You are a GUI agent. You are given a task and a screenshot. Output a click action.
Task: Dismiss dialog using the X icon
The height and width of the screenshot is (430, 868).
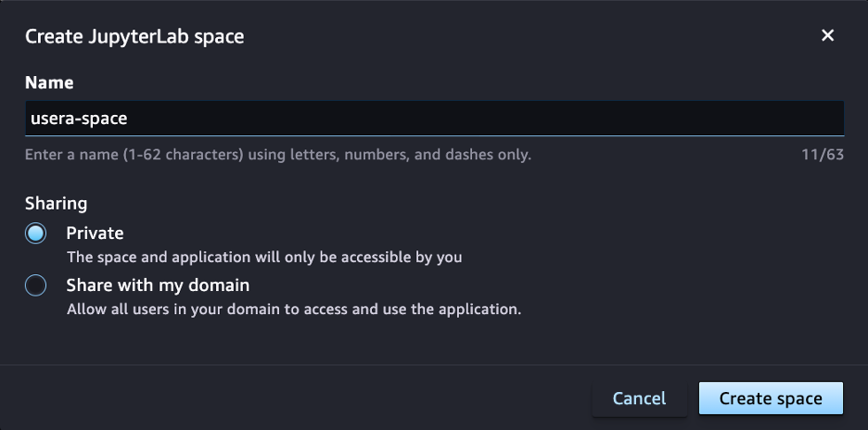[x=827, y=36]
